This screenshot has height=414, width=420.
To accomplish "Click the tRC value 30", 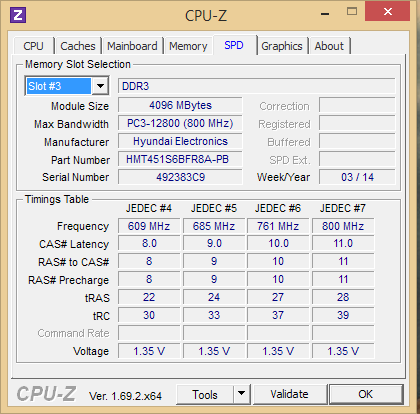I will click(149, 315).
